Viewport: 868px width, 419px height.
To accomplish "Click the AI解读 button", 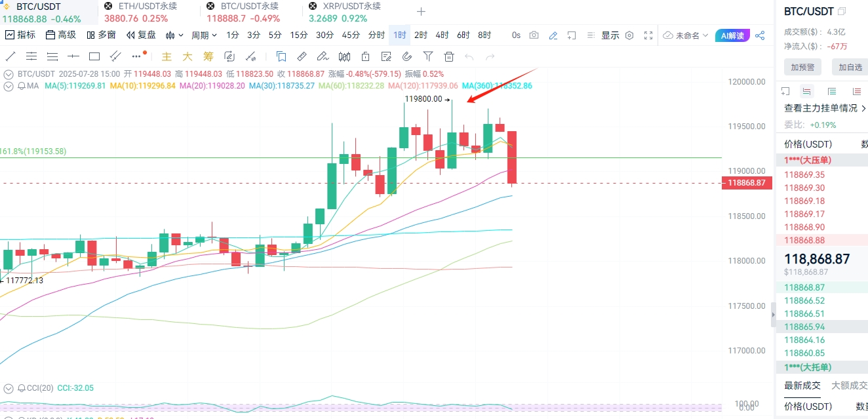I will [x=733, y=35].
